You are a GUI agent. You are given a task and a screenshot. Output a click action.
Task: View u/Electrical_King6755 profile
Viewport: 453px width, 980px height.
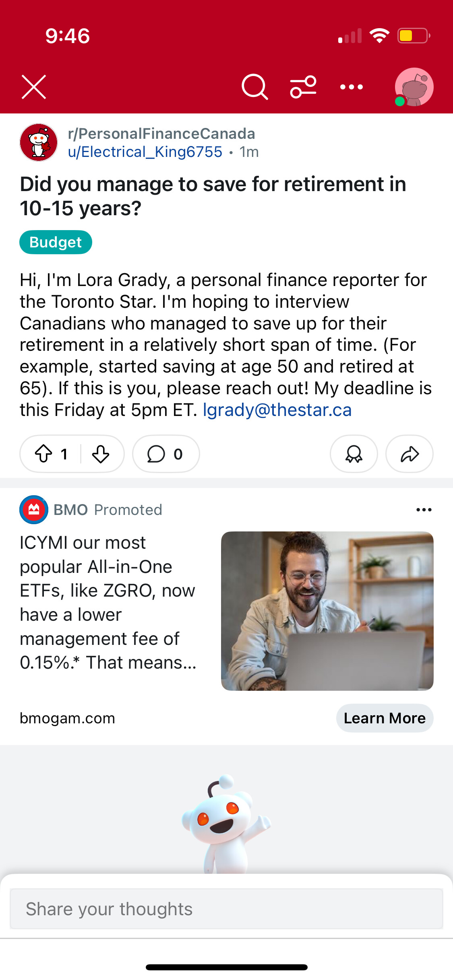coord(145,152)
